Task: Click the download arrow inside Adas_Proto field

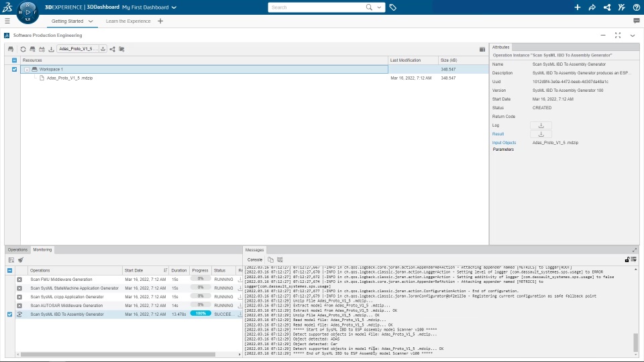Action: point(103,49)
